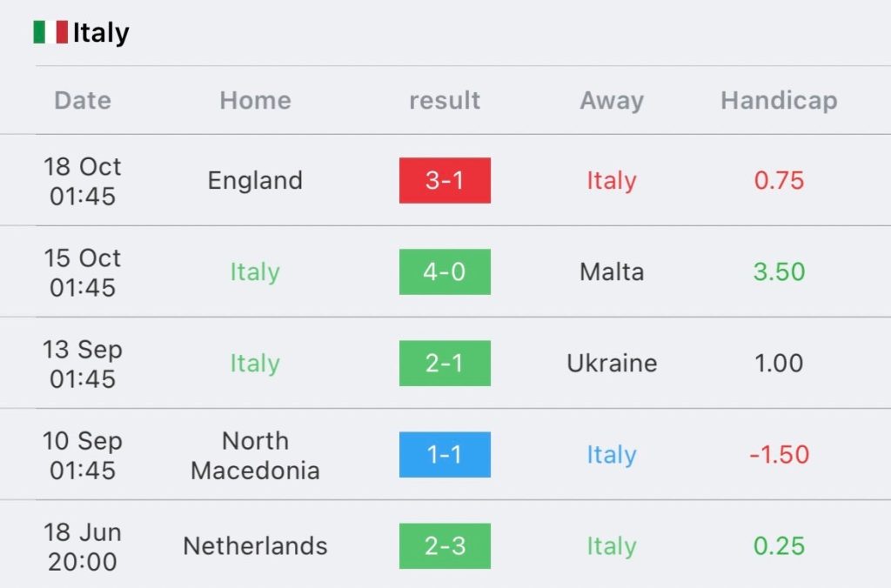Viewport: 891px width, 588px height.
Task: Click the Italy flag icon
Action: 50,32
